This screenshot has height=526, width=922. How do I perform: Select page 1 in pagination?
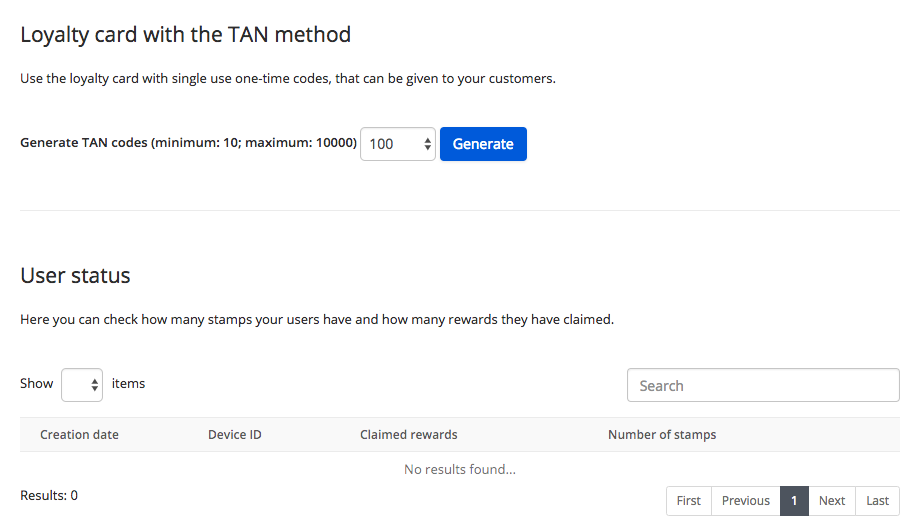794,501
